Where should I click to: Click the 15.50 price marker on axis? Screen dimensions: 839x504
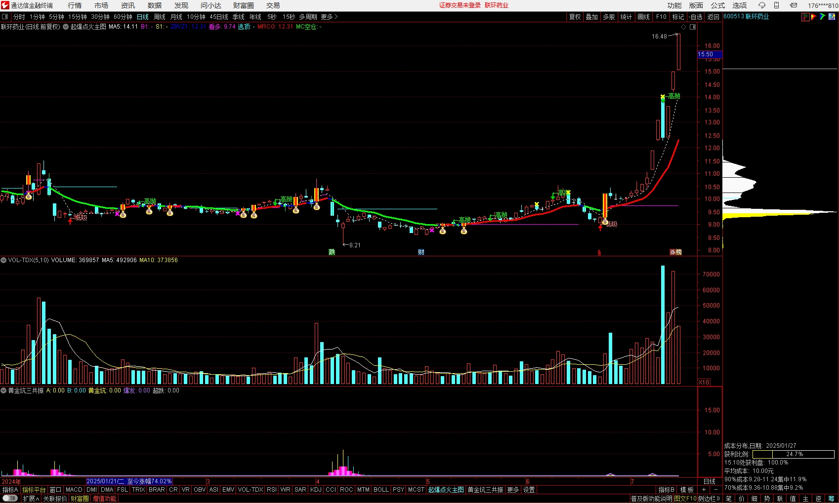point(710,54)
